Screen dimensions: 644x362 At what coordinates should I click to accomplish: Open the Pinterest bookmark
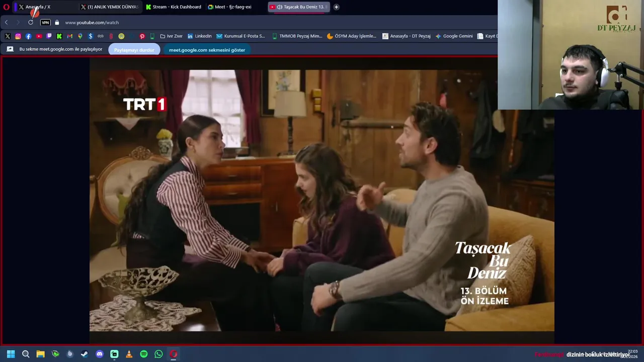point(142,36)
